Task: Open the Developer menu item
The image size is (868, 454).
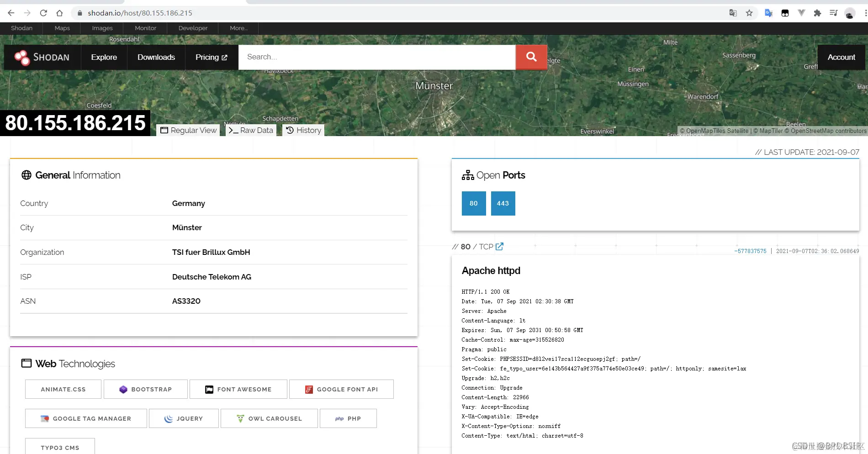Action: point(193,28)
